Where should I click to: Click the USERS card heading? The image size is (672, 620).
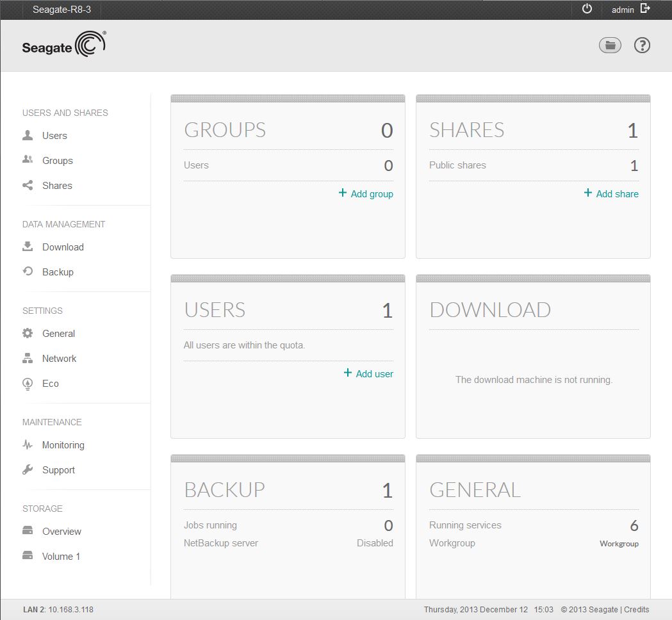point(215,310)
